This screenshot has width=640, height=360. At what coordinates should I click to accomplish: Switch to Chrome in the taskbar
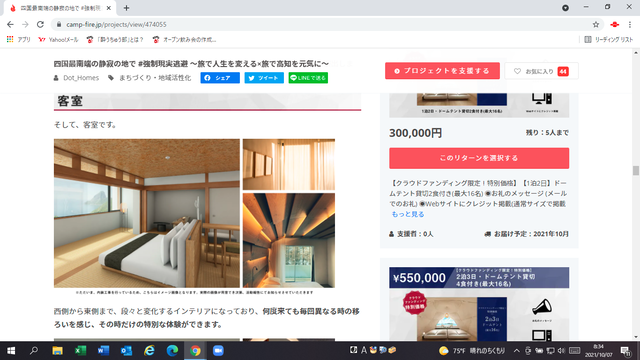(x=195, y=351)
